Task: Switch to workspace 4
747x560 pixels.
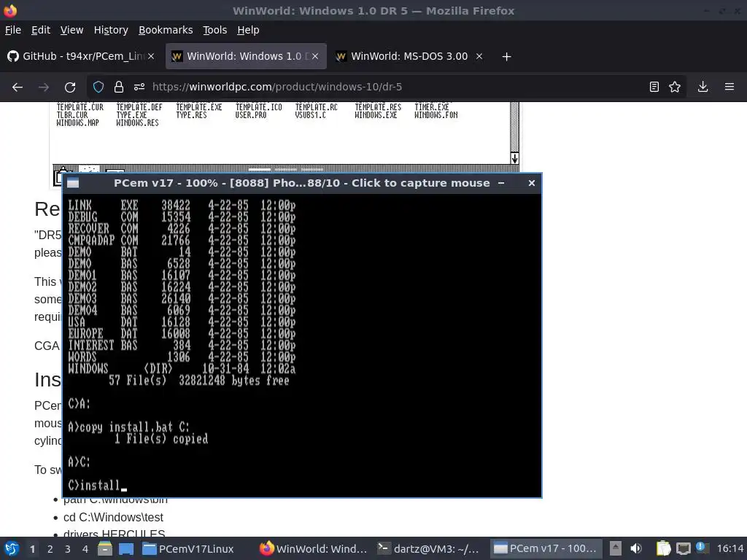Action: point(85,549)
